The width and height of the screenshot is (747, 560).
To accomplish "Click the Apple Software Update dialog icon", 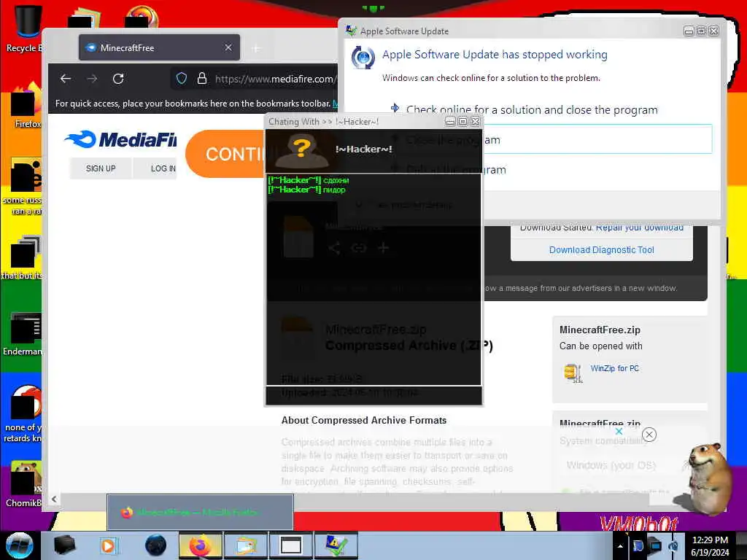I will coord(363,58).
